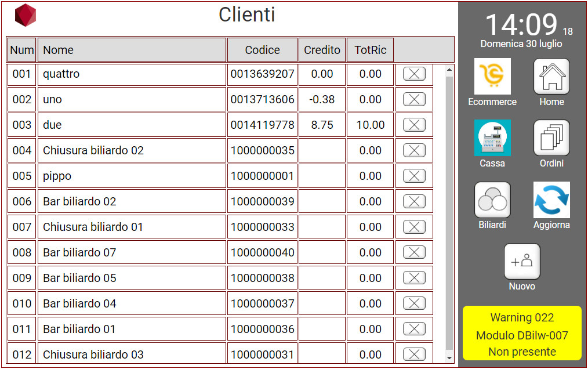This screenshot has height=369, width=588.
Task: Open the Ordini documents icon
Action: 551,138
